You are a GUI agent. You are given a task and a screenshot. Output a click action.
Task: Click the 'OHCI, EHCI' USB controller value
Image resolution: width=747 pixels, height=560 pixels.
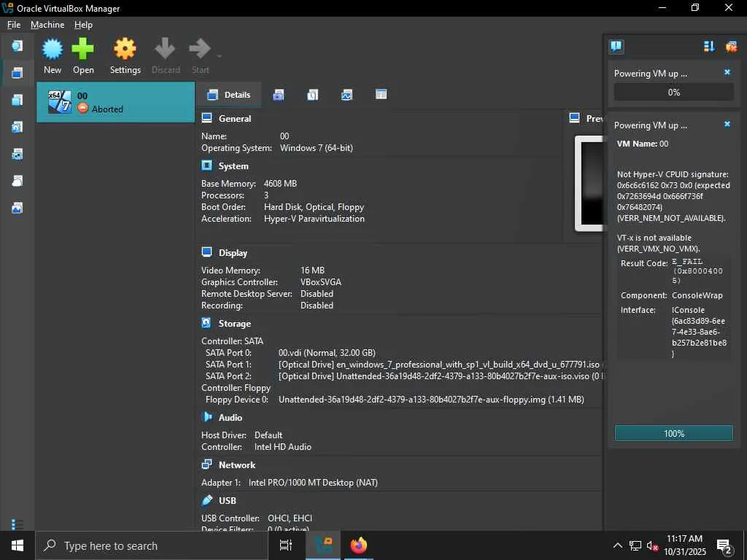click(290, 518)
